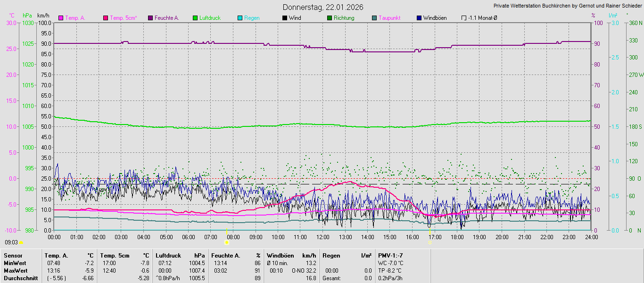The image size is (644, 283).
Task: Click the yellow sun icon beside 09:03
Action: 21,242
